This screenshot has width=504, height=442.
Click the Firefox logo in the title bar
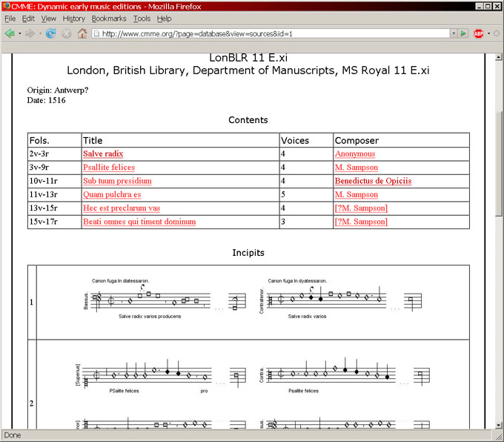click(x=6, y=6)
